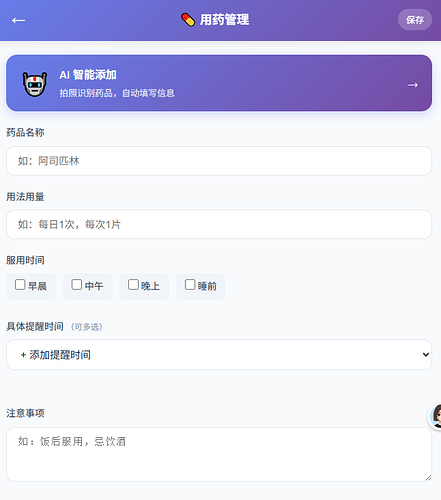The width and height of the screenshot is (441, 500).
Task: Check the 睡前 checkbox
Action: pos(190,285)
